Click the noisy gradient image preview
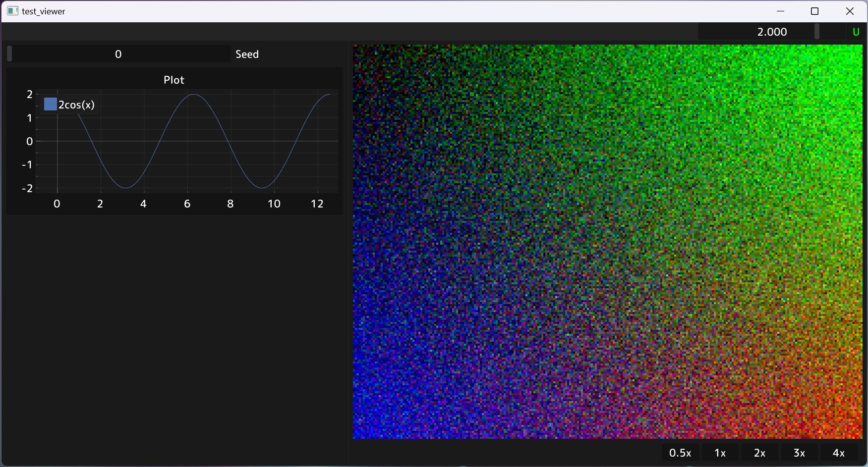868x467 pixels. tap(607, 243)
